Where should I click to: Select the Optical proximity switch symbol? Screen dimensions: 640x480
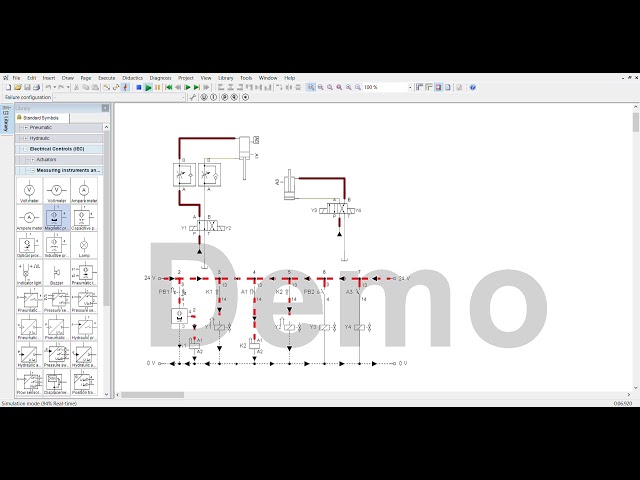click(x=29, y=245)
